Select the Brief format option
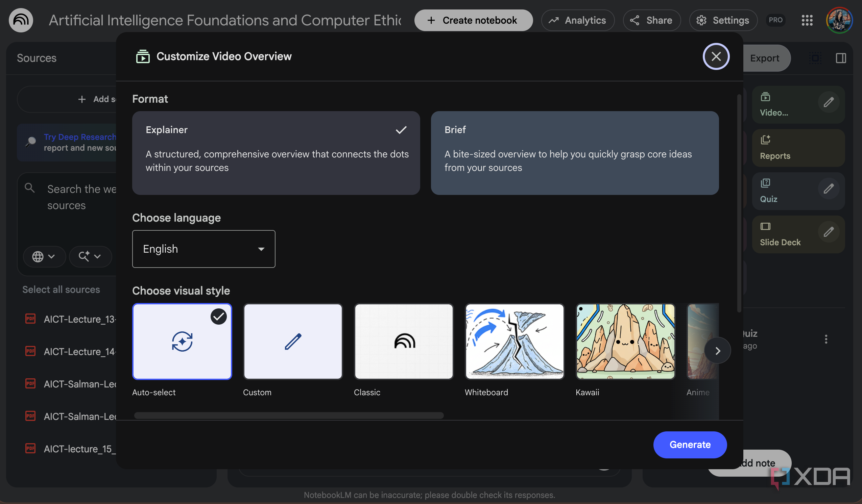The width and height of the screenshot is (862, 504). pyautogui.click(x=575, y=153)
